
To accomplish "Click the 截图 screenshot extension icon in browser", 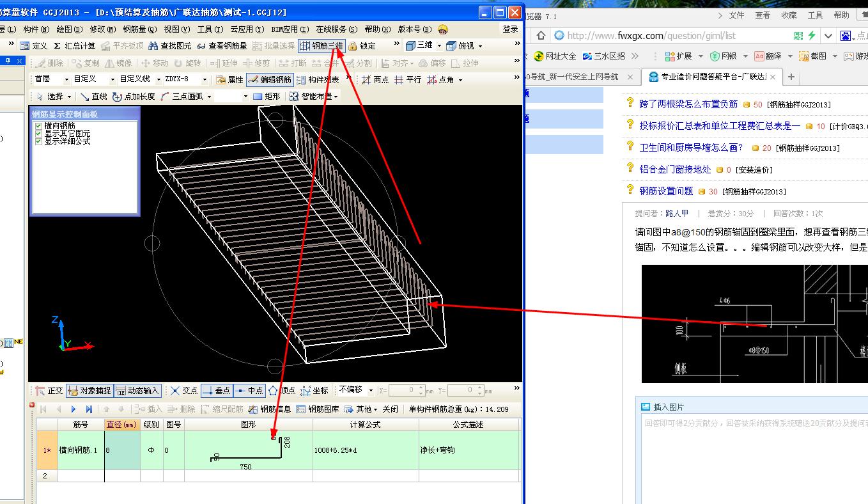I will click(x=812, y=56).
